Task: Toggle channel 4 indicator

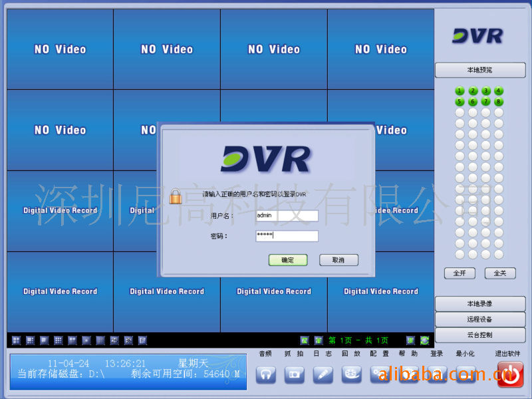Action: (x=499, y=91)
